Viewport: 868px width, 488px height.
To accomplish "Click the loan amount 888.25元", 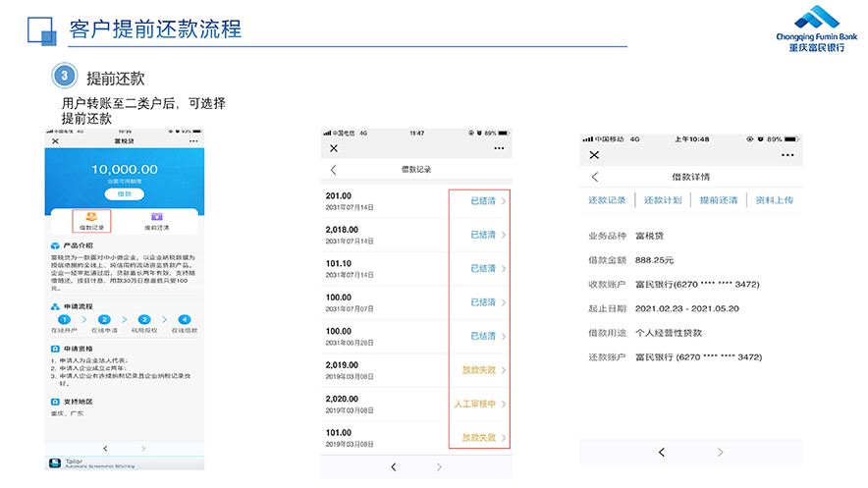I will pos(654,260).
